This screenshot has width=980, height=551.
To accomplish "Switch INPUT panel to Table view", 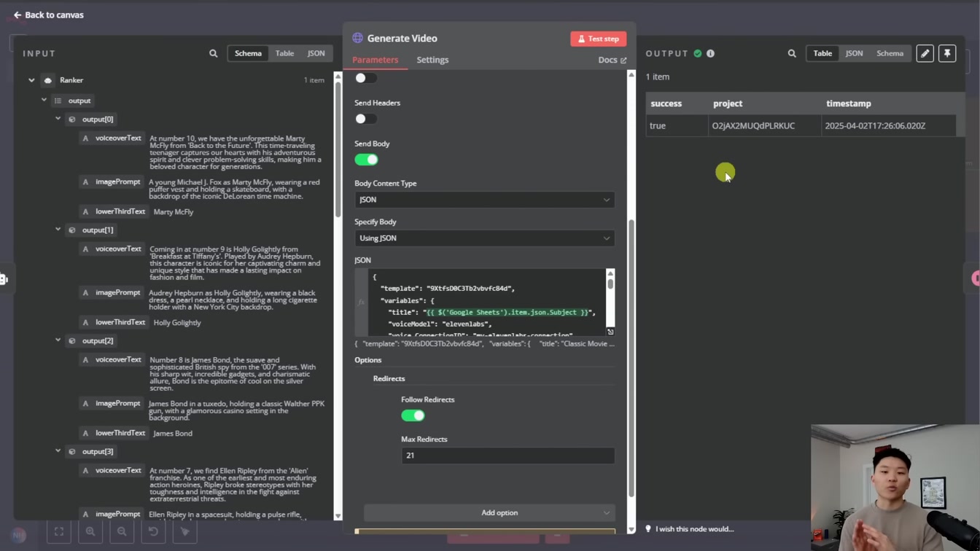I will [284, 53].
